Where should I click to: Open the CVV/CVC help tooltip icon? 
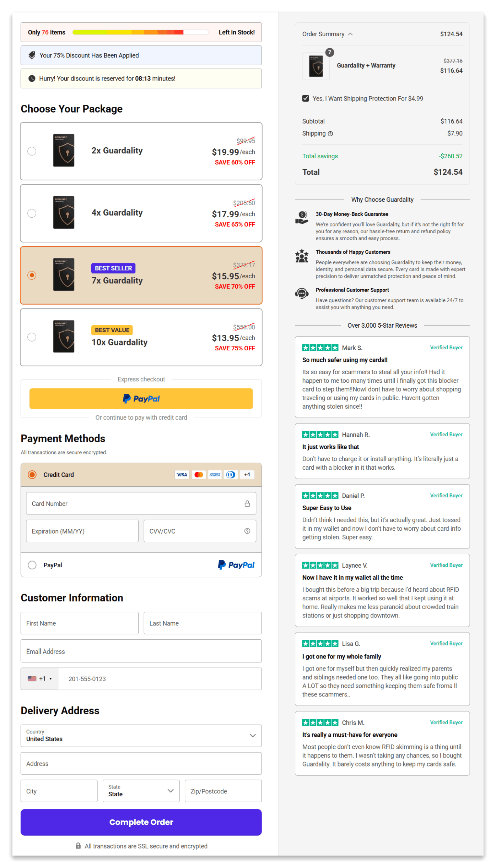247,531
